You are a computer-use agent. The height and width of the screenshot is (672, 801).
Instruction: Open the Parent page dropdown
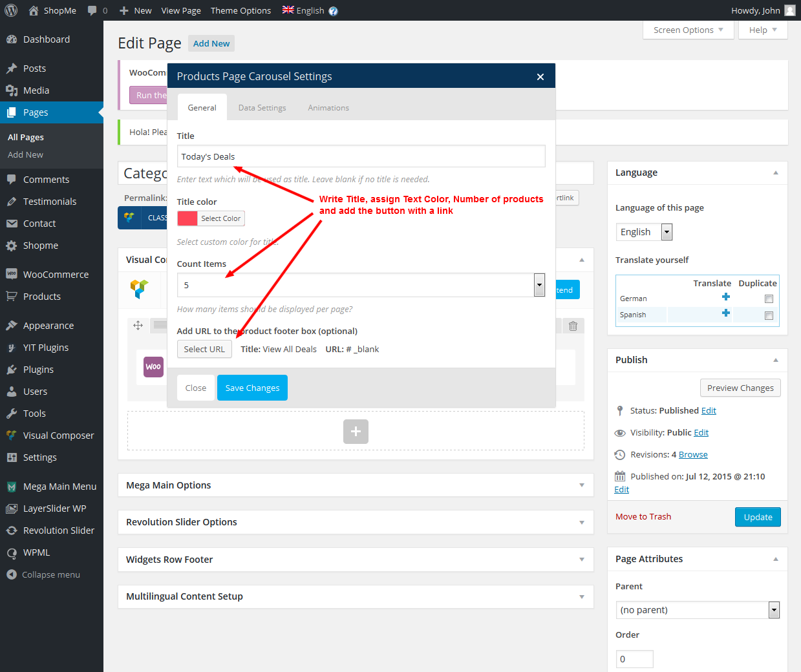pos(774,610)
